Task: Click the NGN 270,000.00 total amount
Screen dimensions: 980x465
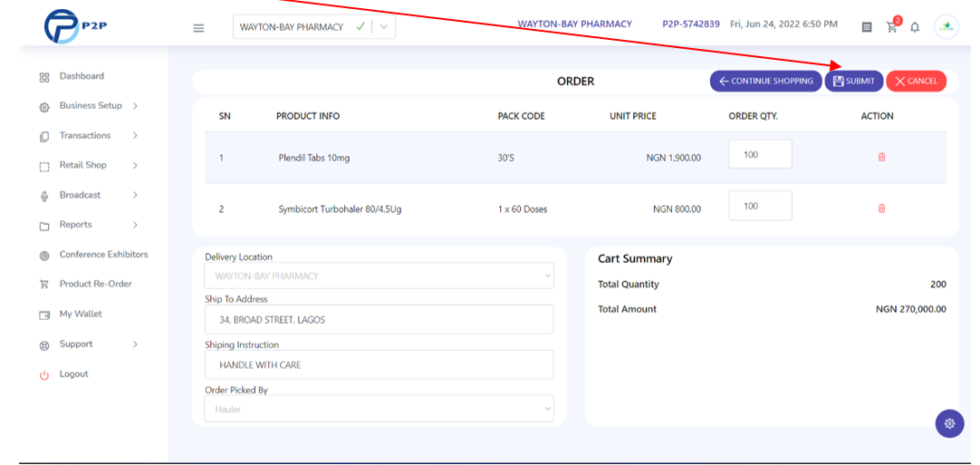Action: point(910,309)
